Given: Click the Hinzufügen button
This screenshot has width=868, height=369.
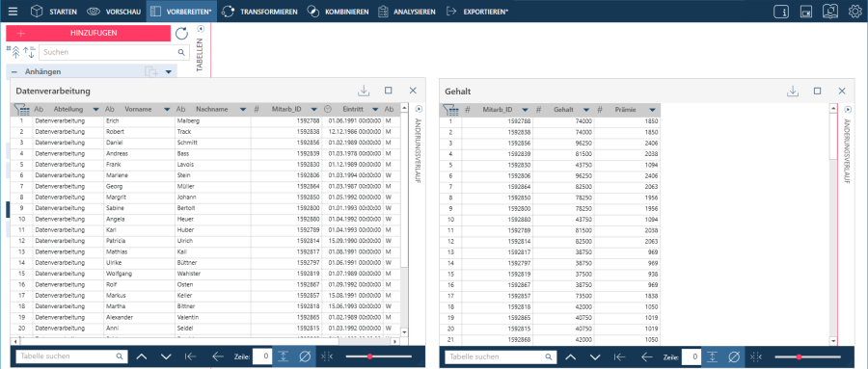Looking at the screenshot, I should point(88,33).
